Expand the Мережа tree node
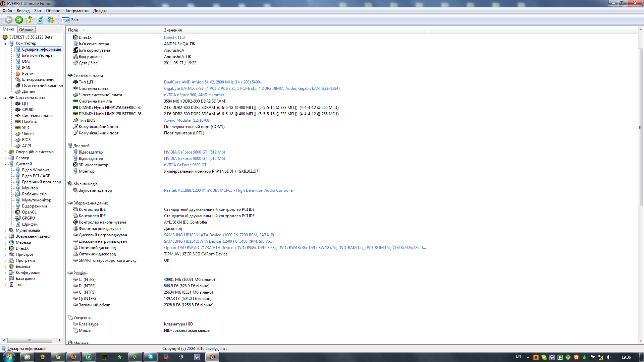The image size is (644, 362). coord(6,243)
